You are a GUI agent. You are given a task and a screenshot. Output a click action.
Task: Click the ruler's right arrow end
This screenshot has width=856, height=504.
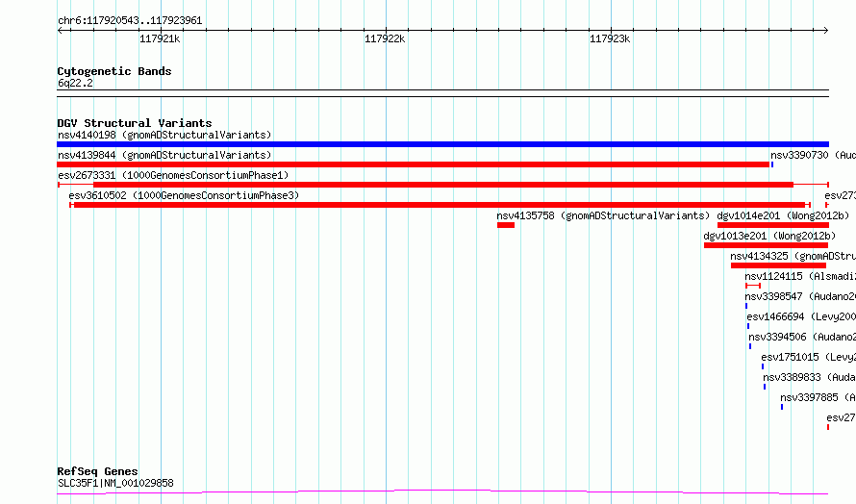pyautogui.click(x=826, y=31)
